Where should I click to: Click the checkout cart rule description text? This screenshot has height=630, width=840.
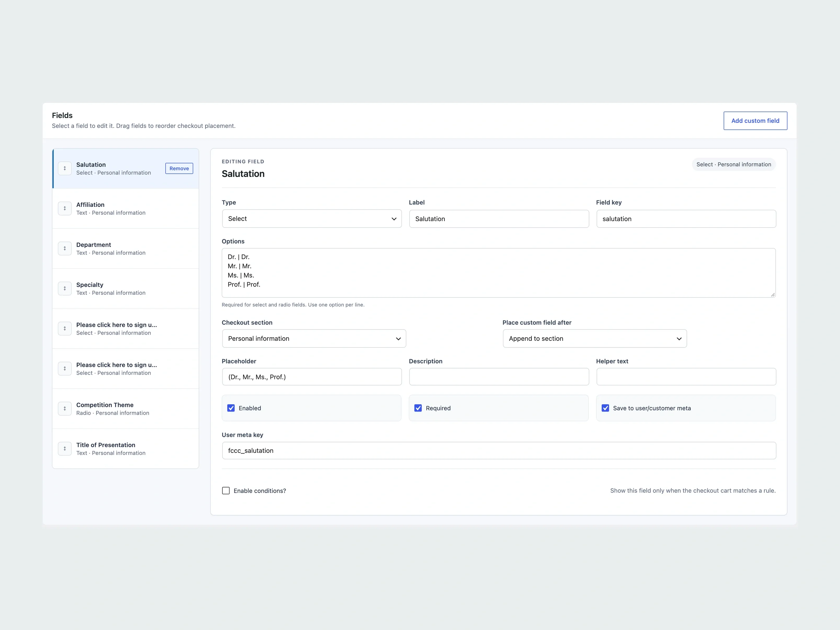point(693,491)
